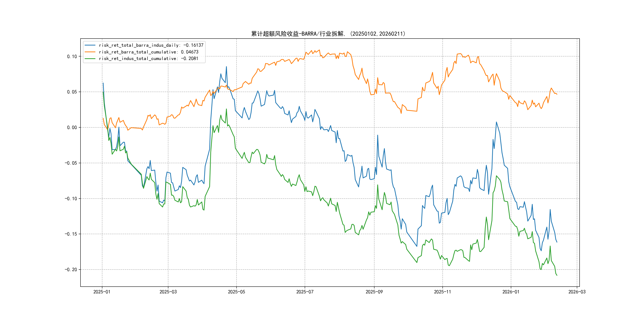
Task: Click the 2025-07 x-axis tick label
Action: pos(305,292)
